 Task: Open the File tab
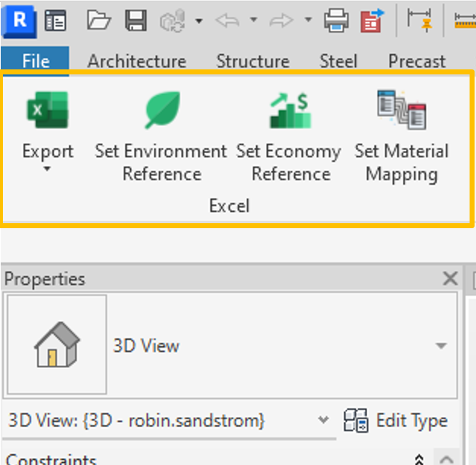click(x=35, y=61)
